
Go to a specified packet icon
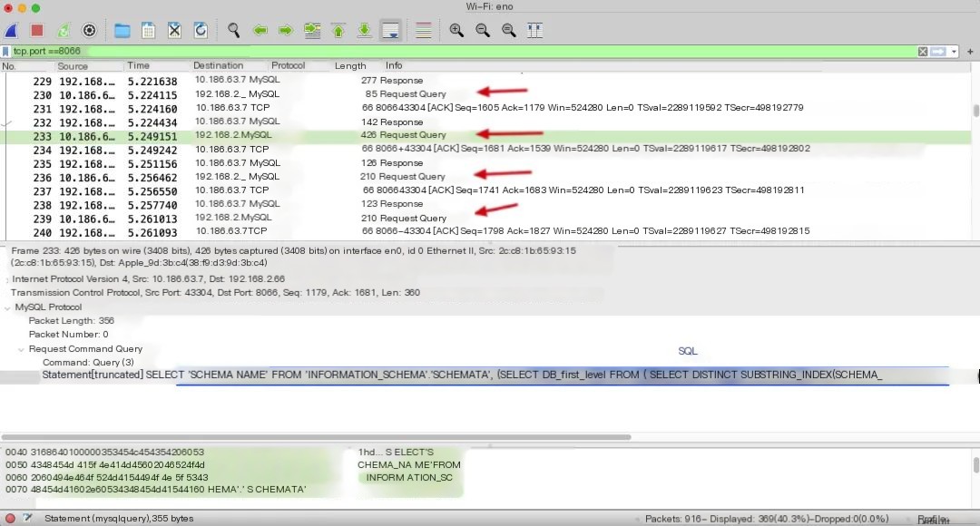coord(312,30)
